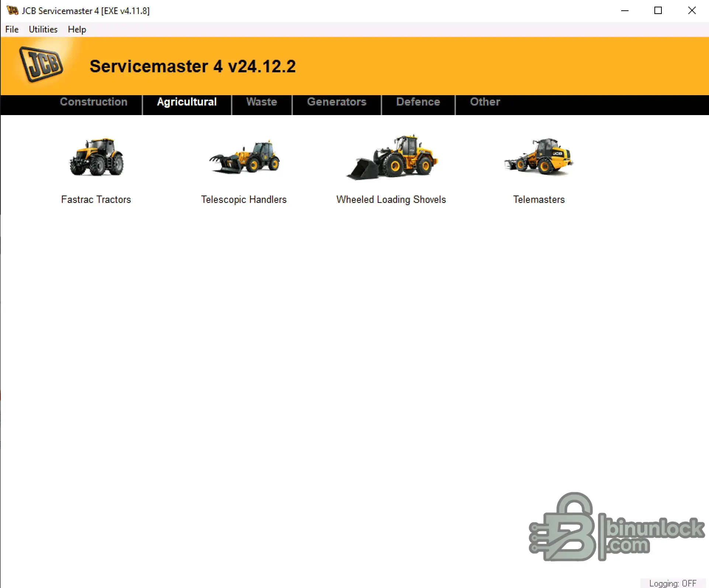
Task: Open the Telemasters machine icon
Action: click(539, 156)
